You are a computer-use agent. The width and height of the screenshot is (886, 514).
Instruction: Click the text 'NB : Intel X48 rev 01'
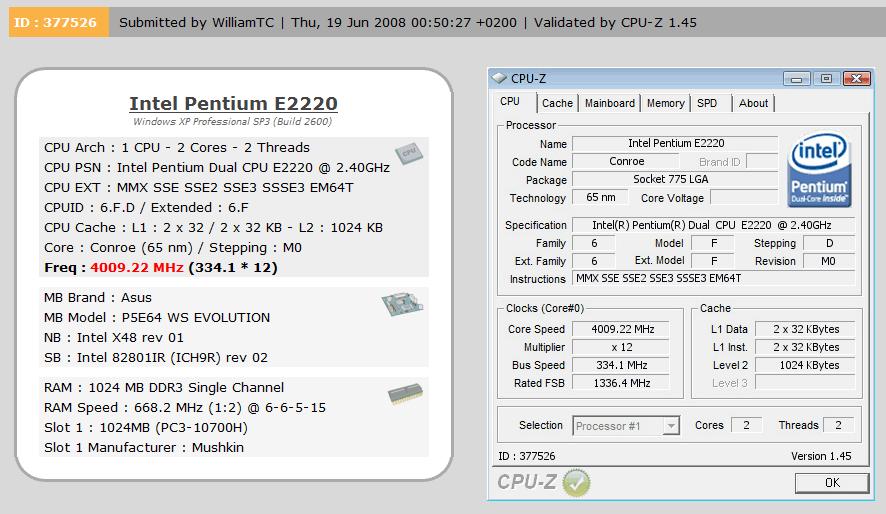click(114, 338)
